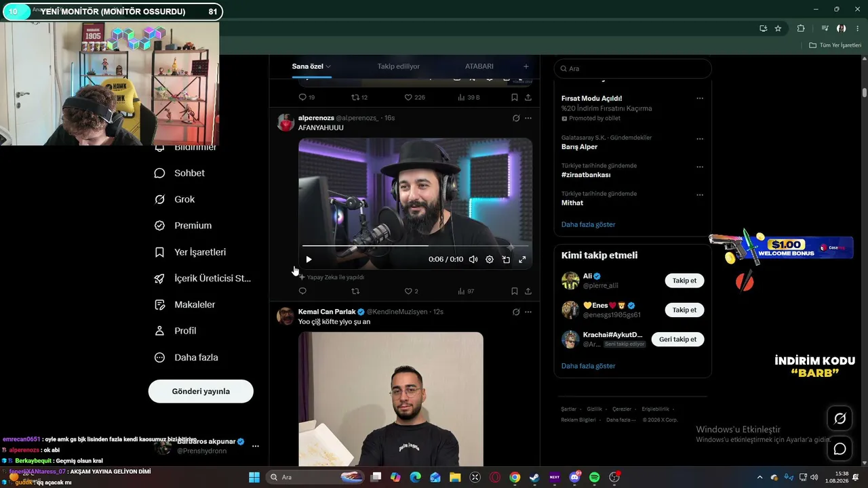Add a new timeline tab with plus

526,66
